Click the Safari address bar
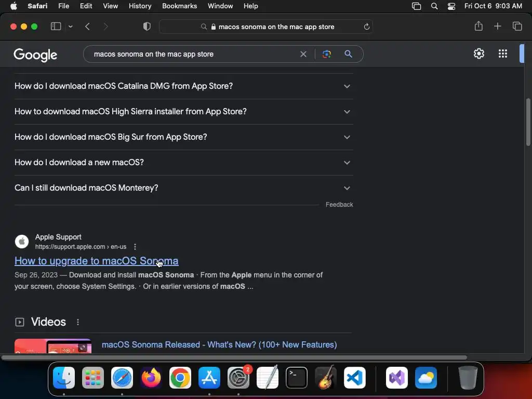Viewport: 532px width, 399px height. click(266, 26)
